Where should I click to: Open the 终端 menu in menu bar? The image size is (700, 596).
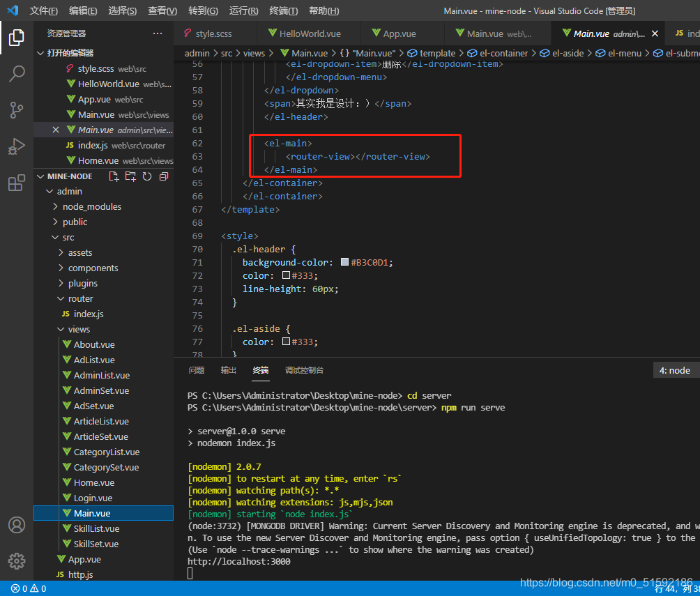(283, 10)
